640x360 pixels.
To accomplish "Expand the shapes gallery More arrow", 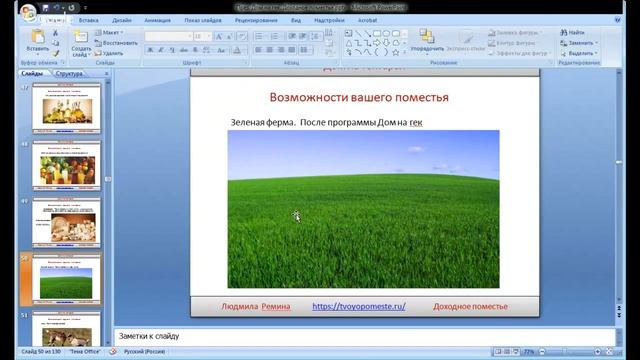I will click(404, 52).
